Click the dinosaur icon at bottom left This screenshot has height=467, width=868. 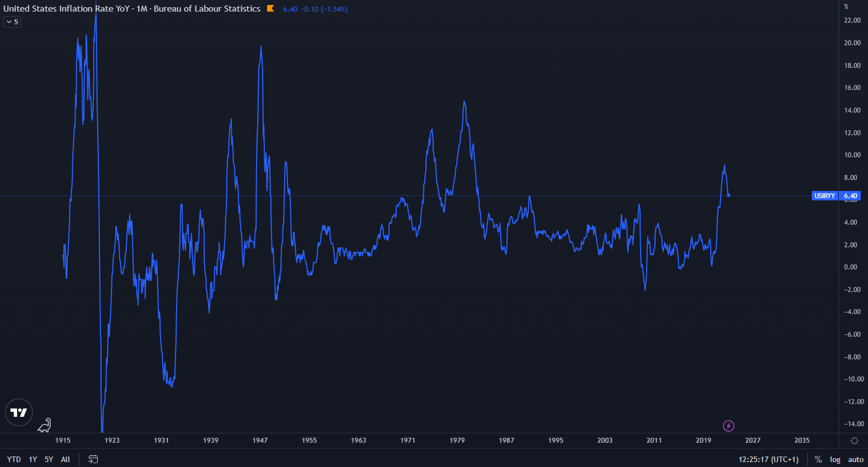coord(45,425)
